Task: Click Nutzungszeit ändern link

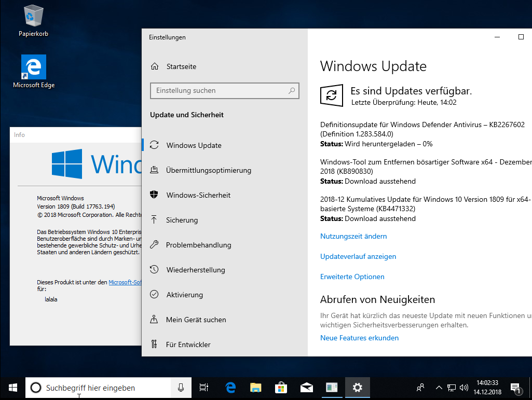Action: click(353, 236)
